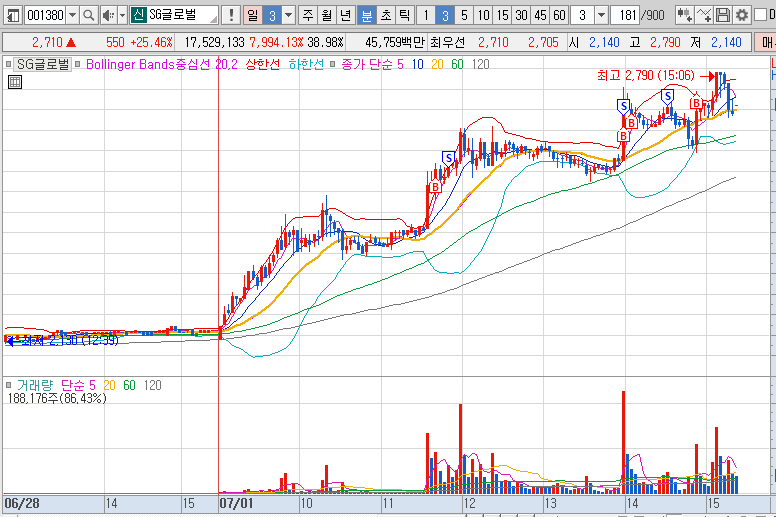Click the S sell marker between 14 and 15
The image size is (776, 517).
pos(668,96)
